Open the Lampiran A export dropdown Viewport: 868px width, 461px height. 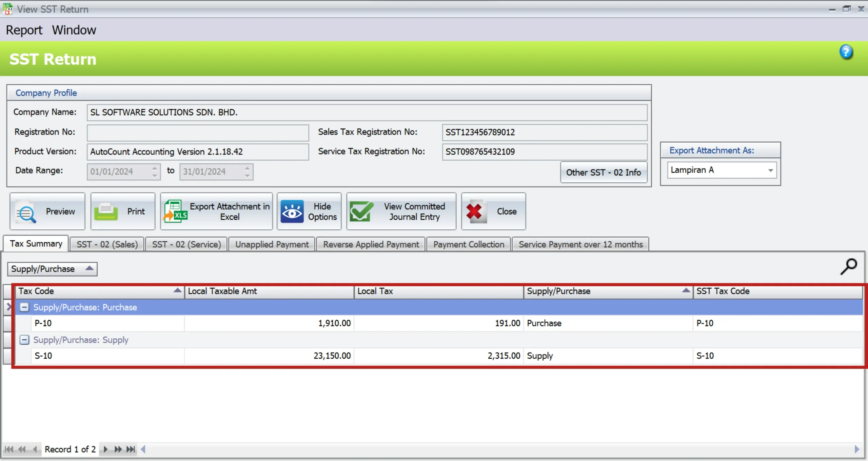(770, 170)
